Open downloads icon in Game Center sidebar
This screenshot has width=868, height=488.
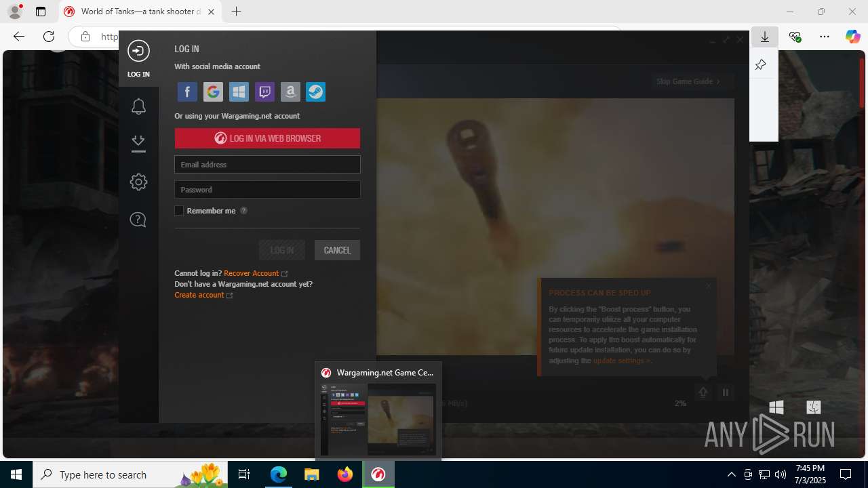(x=138, y=143)
